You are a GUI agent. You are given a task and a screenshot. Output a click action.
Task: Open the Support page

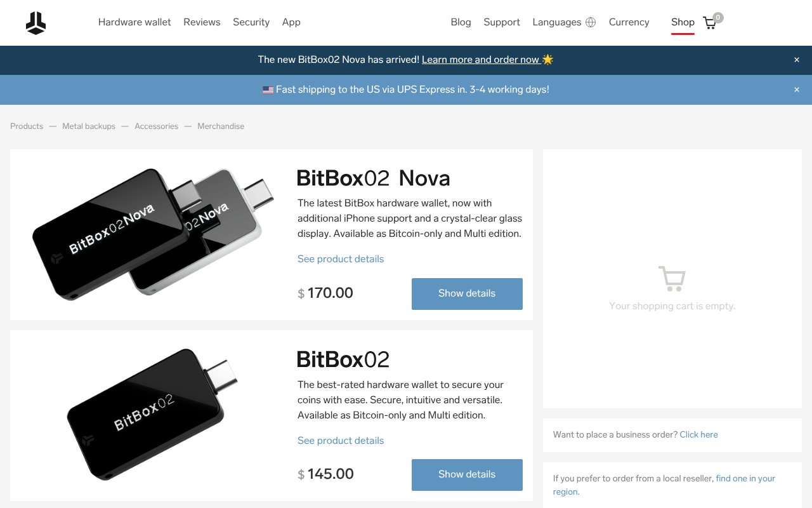501,22
